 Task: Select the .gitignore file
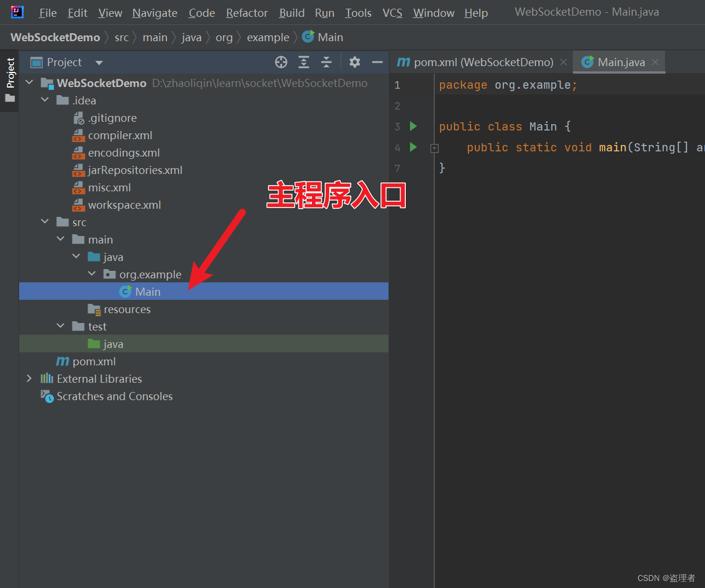coord(112,118)
